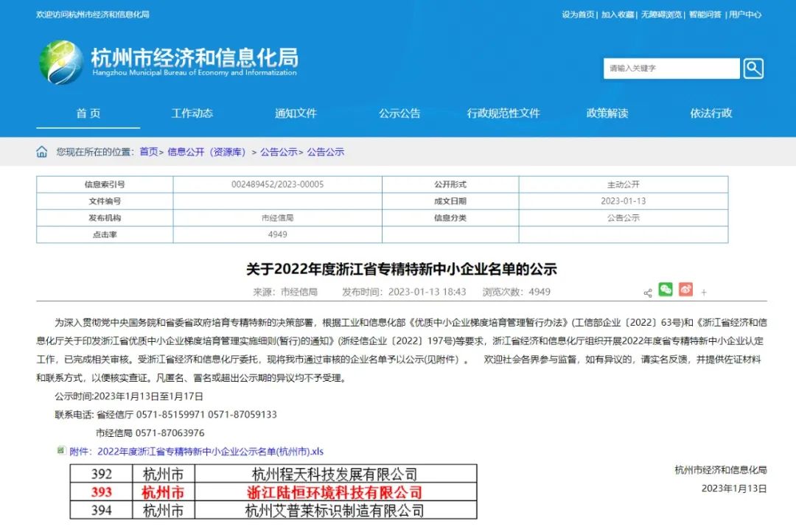Click the 加入收藏 top link
The width and height of the screenshot is (796, 532).
tap(618, 15)
